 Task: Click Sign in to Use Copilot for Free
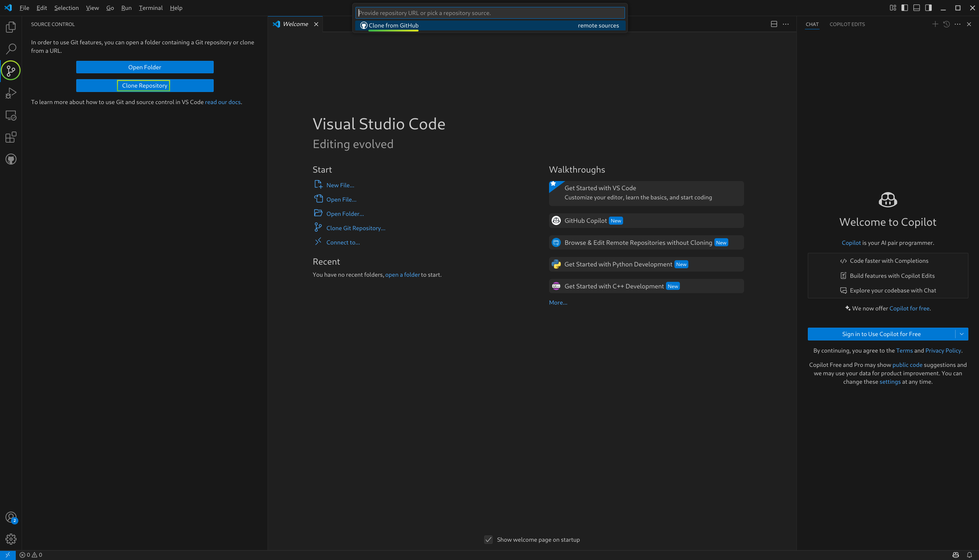[x=882, y=334]
